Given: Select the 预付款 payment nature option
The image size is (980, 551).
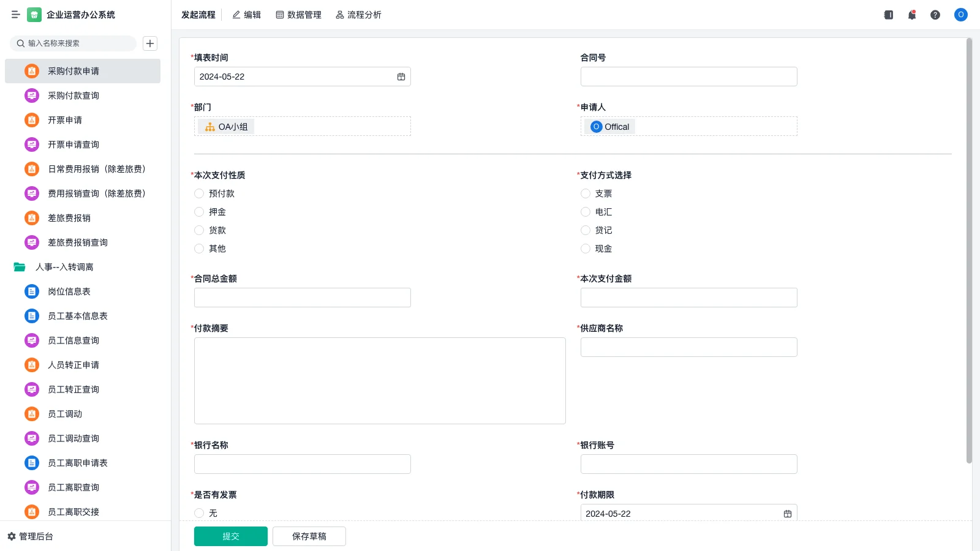Looking at the screenshot, I should (198, 193).
